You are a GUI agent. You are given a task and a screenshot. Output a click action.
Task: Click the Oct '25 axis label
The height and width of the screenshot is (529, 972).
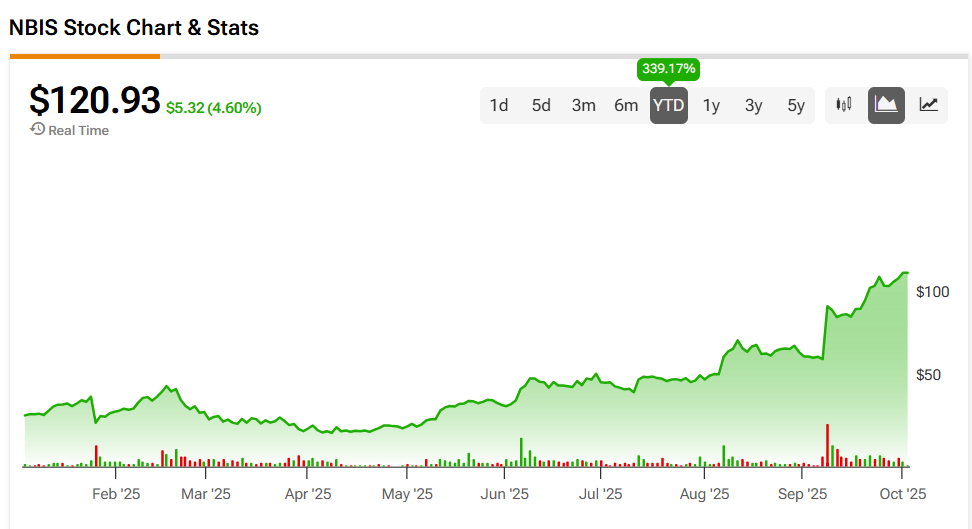coord(903,493)
